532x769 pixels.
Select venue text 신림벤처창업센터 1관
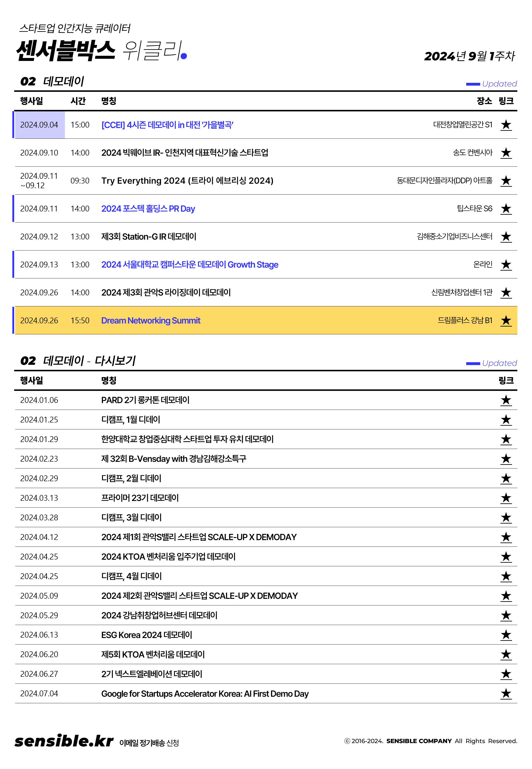(462, 293)
